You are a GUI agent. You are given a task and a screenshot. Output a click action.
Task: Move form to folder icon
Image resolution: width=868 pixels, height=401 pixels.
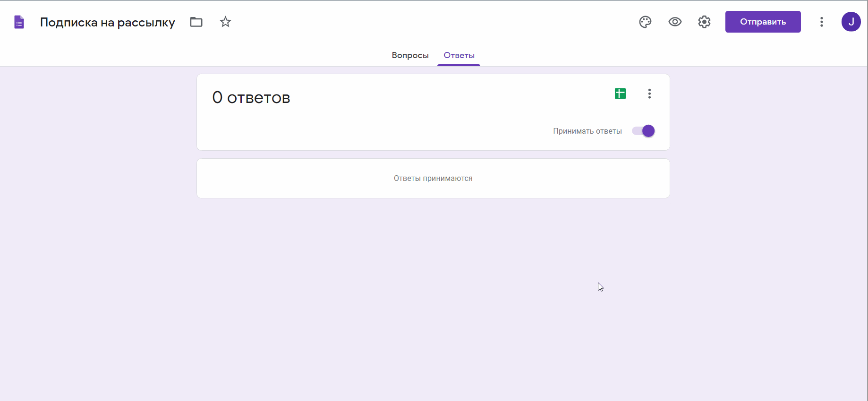196,22
